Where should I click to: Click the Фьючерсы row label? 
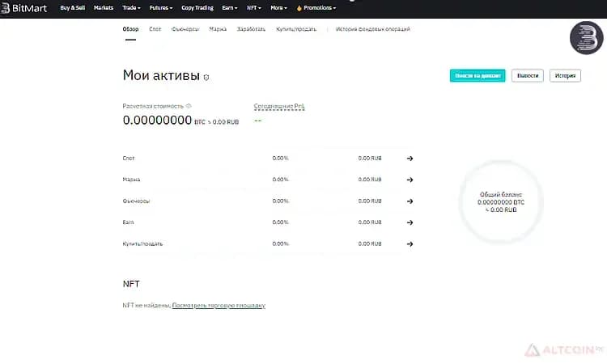coord(136,201)
